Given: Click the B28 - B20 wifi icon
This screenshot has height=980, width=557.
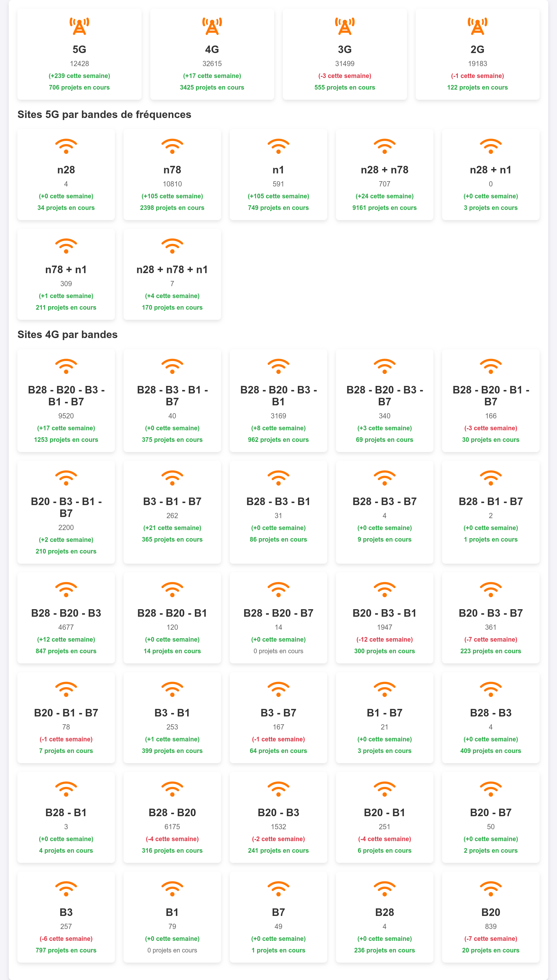Looking at the screenshot, I should tap(172, 789).
